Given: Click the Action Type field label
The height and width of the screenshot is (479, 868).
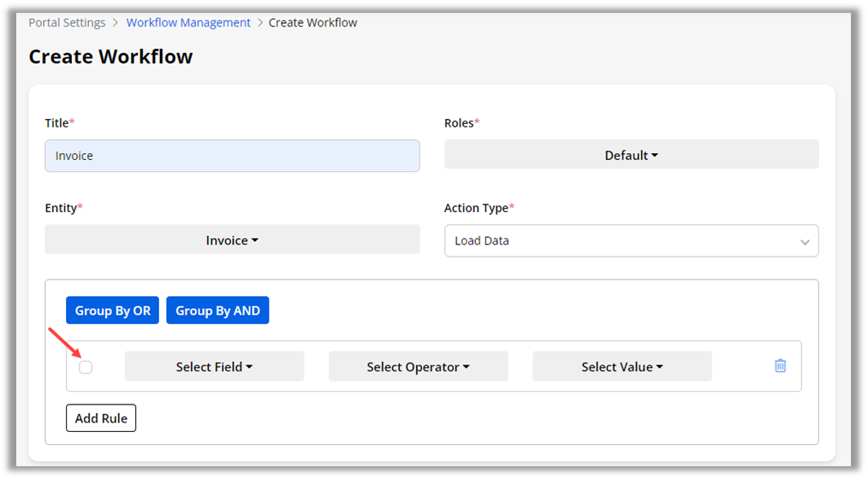Looking at the screenshot, I should 478,208.
